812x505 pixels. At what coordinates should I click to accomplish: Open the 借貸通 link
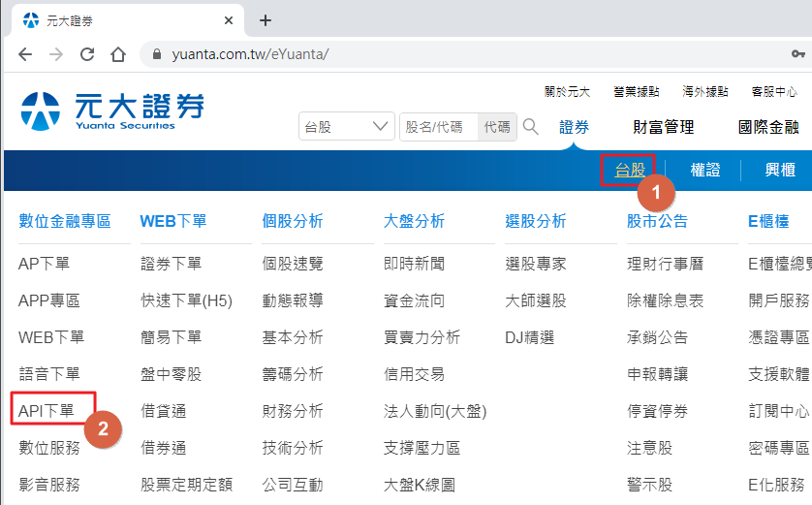pos(163,411)
